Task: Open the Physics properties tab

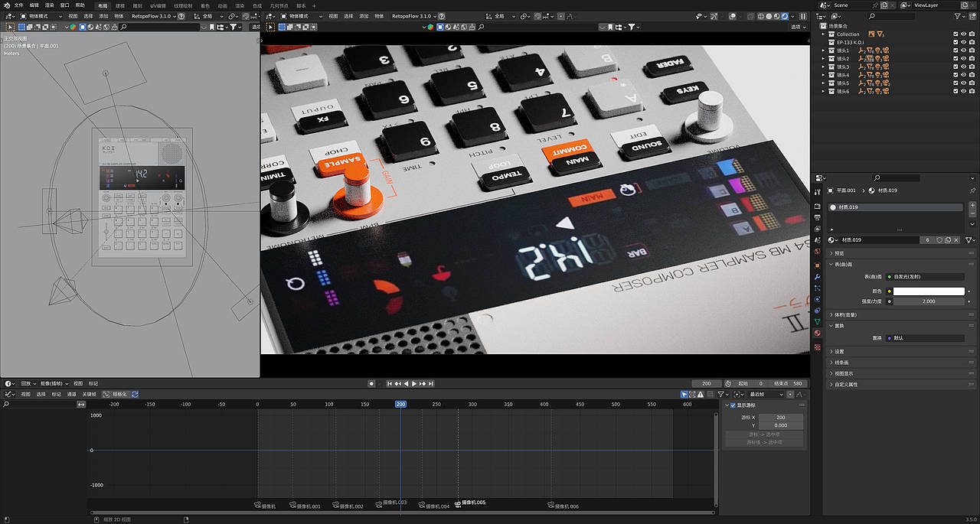Action: point(818,299)
